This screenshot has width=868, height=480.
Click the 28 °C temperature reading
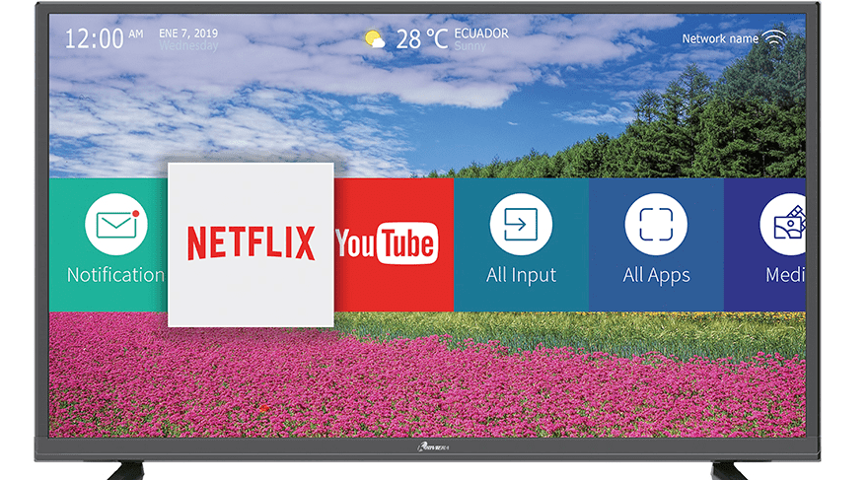pyautogui.click(x=421, y=39)
